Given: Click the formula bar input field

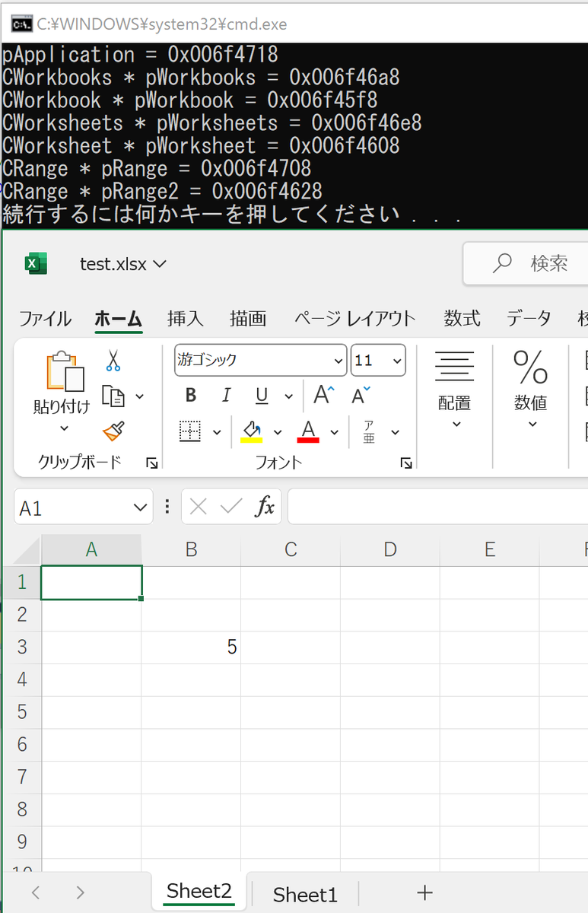Looking at the screenshot, I should [438, 507].
